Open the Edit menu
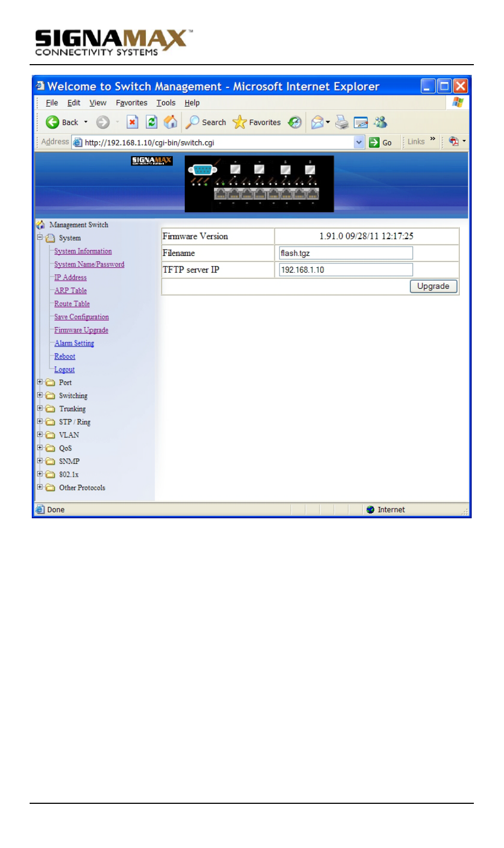 [74, 103]
